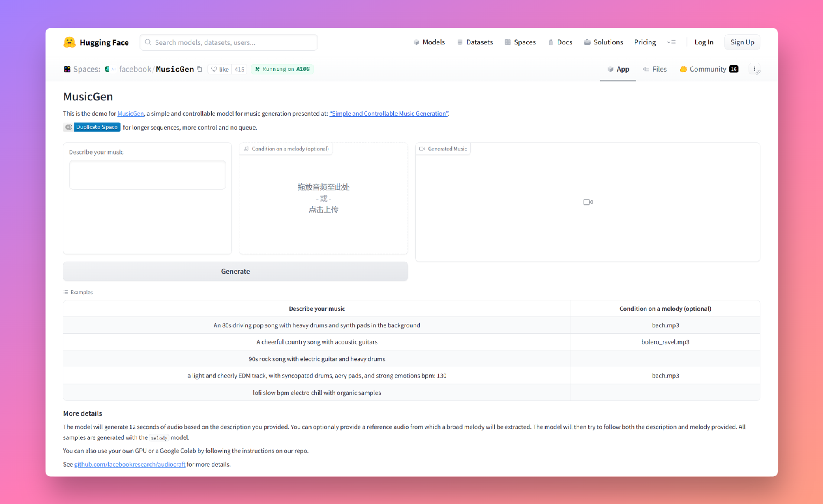Select the lofi slow bpm electro chill example
This screenshot has height=504, width=823.
317,393
